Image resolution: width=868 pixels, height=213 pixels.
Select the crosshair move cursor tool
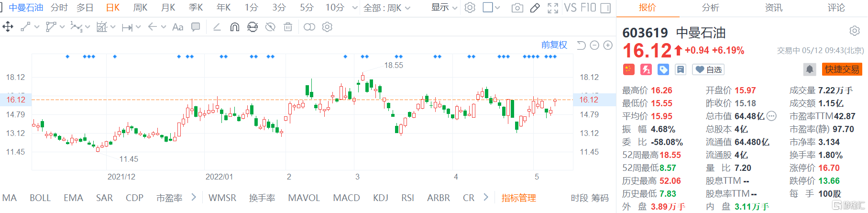[x=8, y=27]
